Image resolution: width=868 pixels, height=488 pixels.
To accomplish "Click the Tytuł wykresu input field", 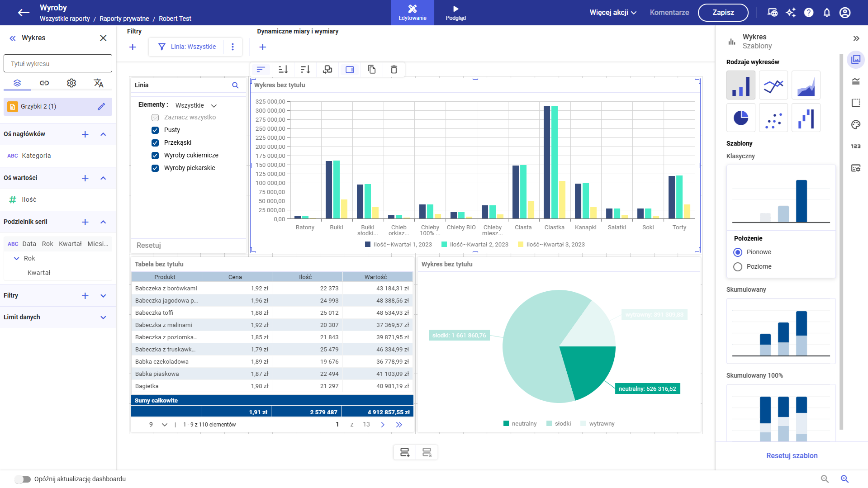I will [x=58, y=64].
